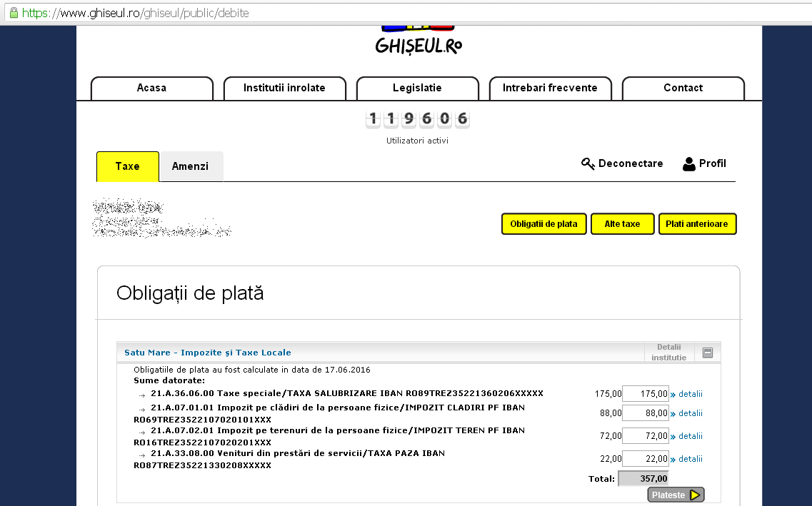Click the browser address bar URL

pos(136,13)
